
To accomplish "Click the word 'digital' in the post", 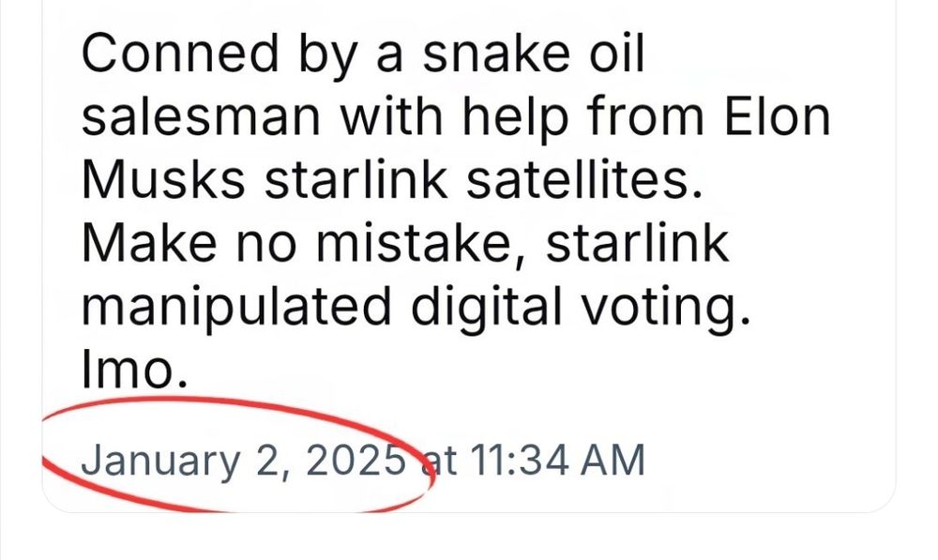I will tap(486, 308).
